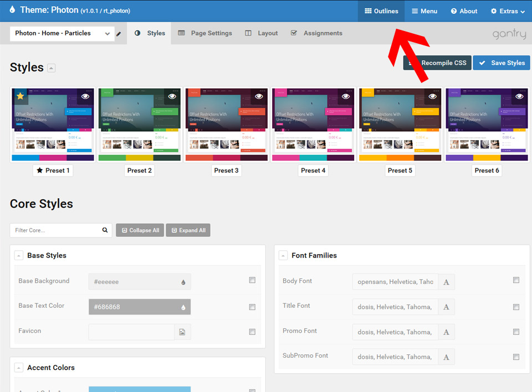Image resolution: width=532 pixels, height=392 pixels.
Task: Click the Save Styles button
Action: coord(502,63)
